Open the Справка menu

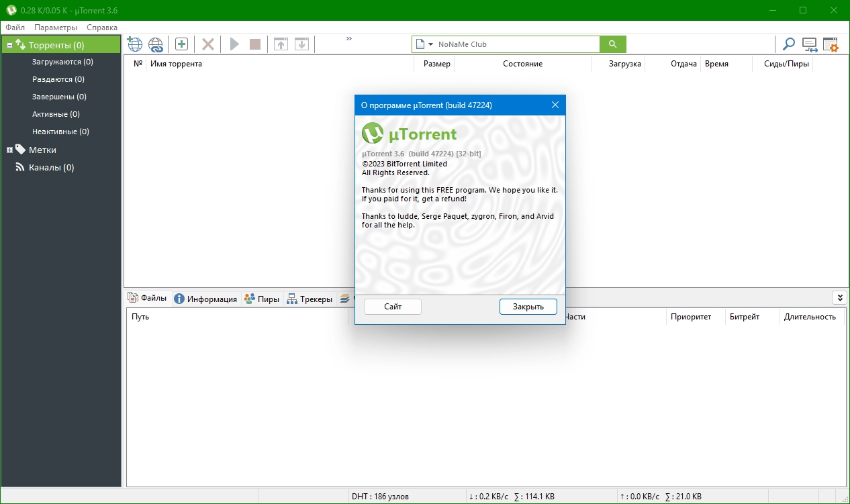102,28
